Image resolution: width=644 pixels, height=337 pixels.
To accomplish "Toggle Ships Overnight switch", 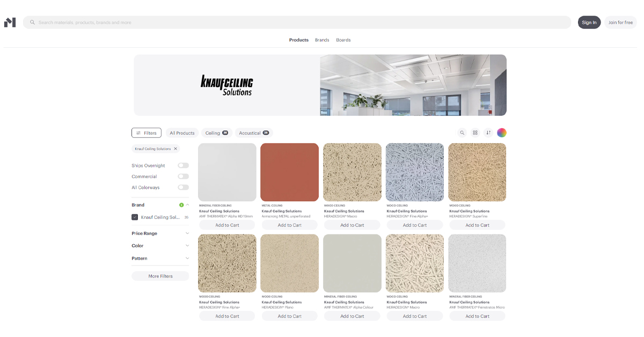I will pos(184,165).
